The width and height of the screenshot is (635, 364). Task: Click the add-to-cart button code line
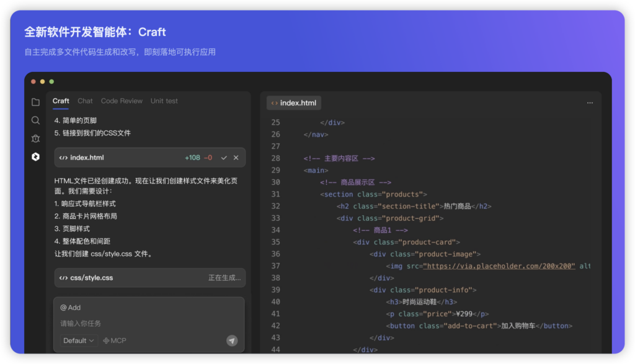pos(479,326)
